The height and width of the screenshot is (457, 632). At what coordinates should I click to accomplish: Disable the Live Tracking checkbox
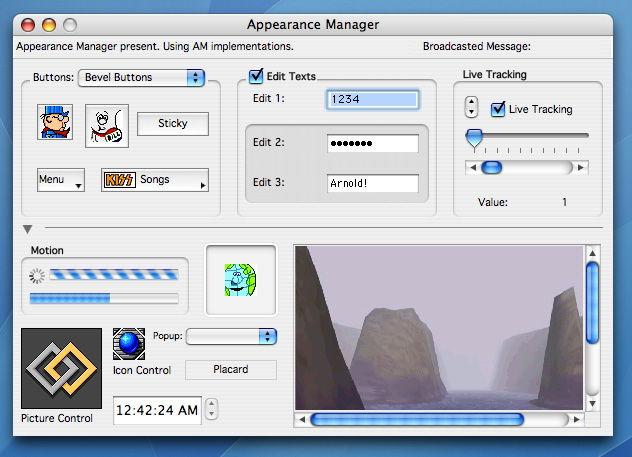tap(498, 108)
